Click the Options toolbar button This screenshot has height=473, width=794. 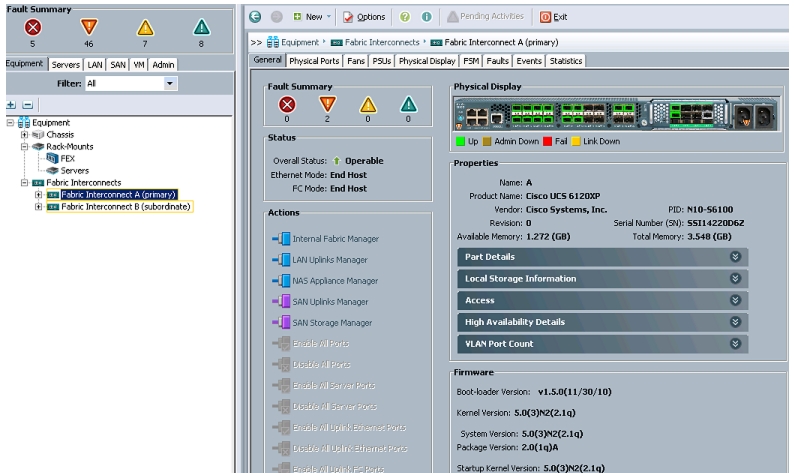click(x=364, y=17)
